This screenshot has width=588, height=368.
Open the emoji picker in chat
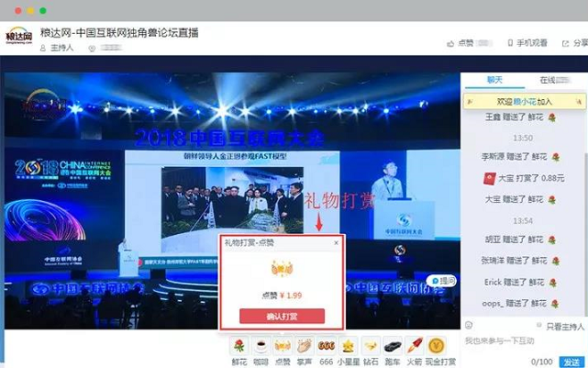[469, 325]
